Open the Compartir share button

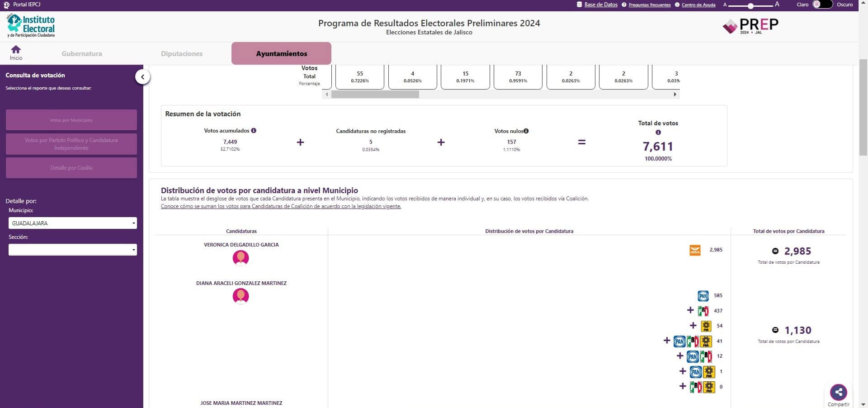839,392
